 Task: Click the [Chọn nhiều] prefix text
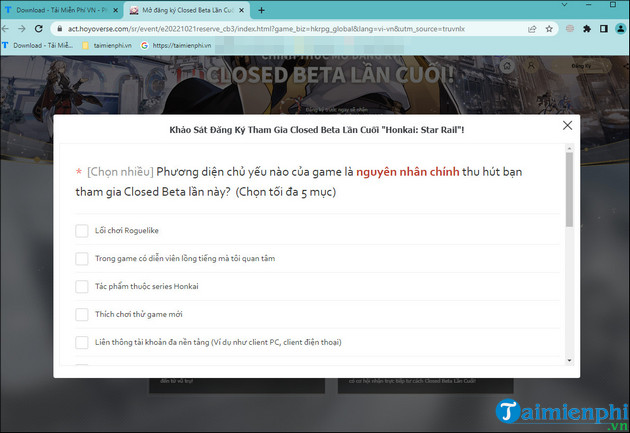point(120,172)
